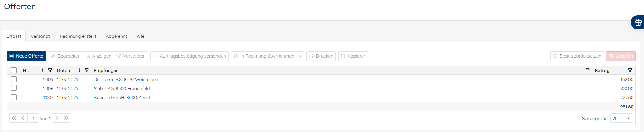Viewport: 644px width, 132px height.
Task: Toggle the select-all header checkbox
Action: pyautogui.click(x=14, y=70)
